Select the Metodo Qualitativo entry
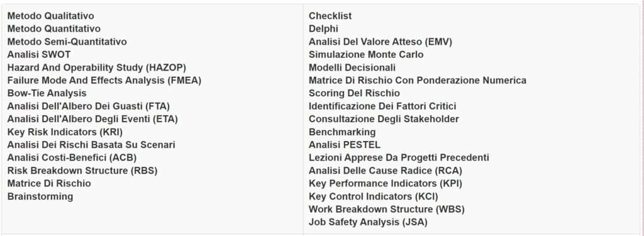 [50, 16]
